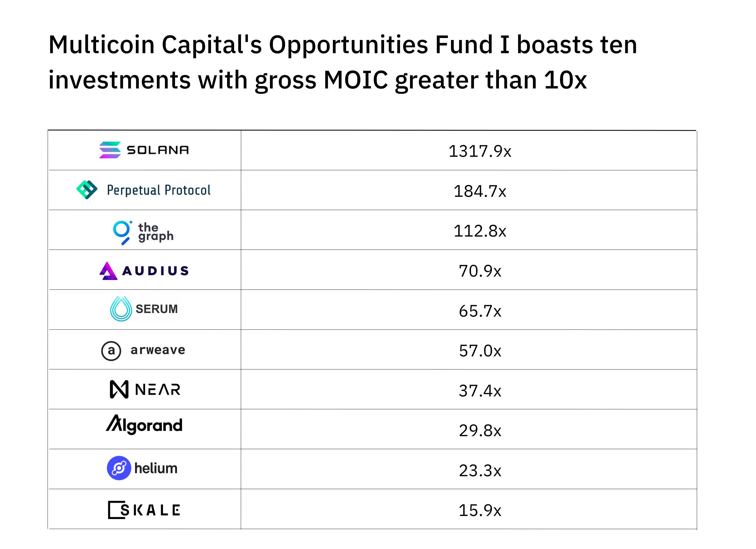
Task: Select the NEAR 'N' logo icon
Action: [119, 389]
